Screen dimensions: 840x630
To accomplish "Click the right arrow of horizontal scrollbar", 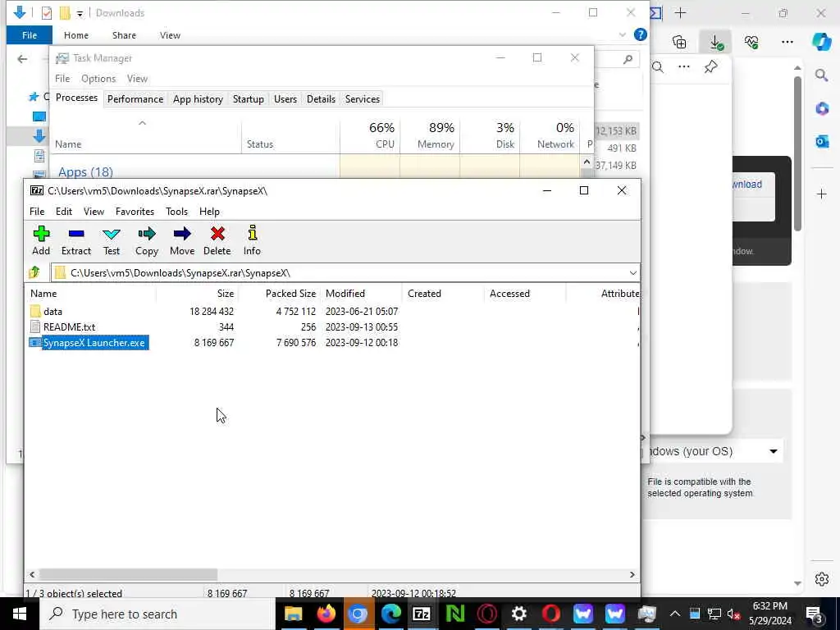I will [632, 574].
